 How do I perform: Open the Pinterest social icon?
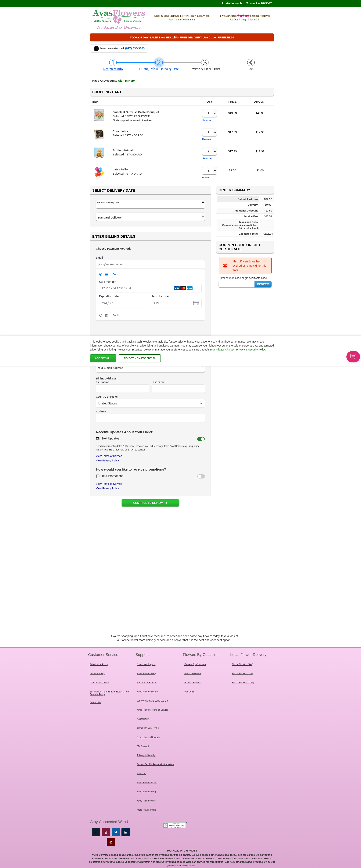111,842
